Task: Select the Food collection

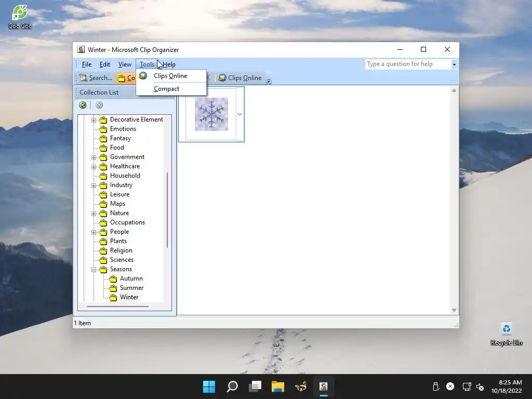Action: pos(117,148)
